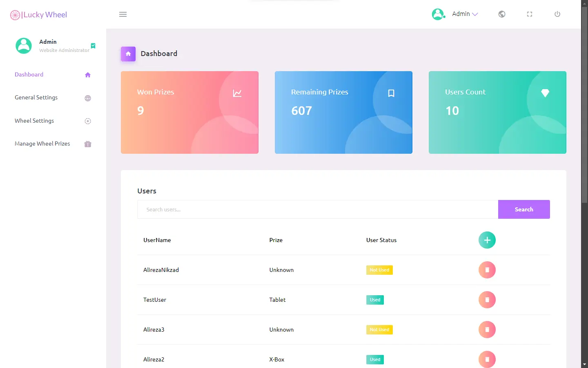Click the Users Count diamond icon

pos(545,93)
